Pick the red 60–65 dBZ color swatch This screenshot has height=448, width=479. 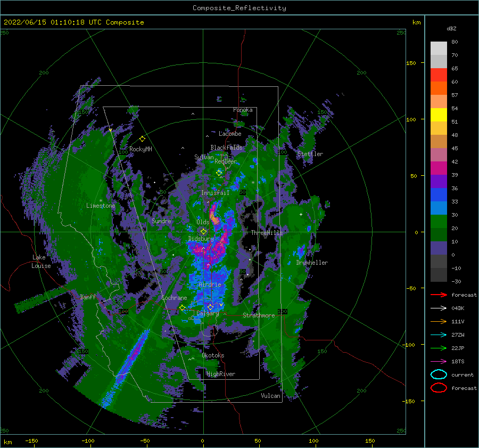[x=439, y=75]
